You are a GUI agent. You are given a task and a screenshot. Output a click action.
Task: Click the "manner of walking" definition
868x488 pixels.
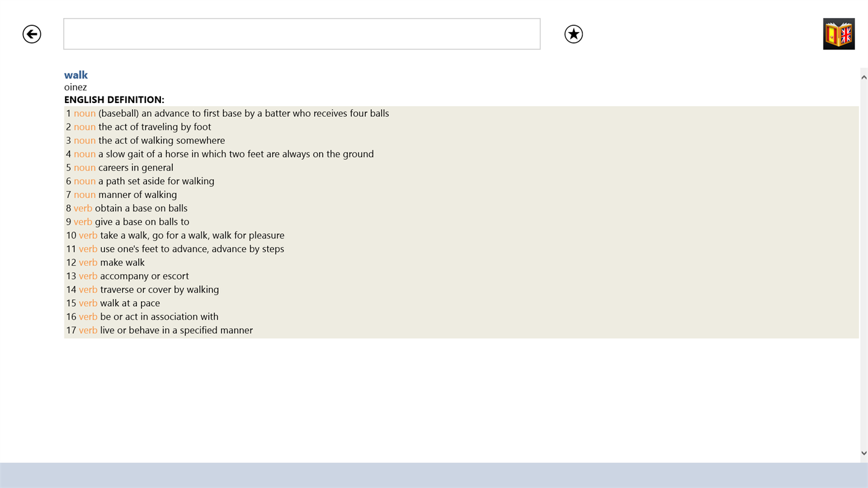137,195
